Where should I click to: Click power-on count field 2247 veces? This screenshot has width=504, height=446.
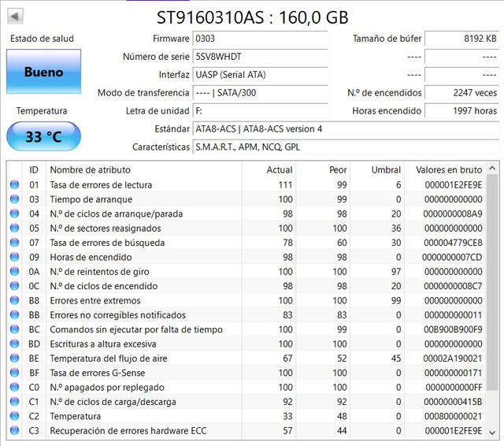click(462, 93)
